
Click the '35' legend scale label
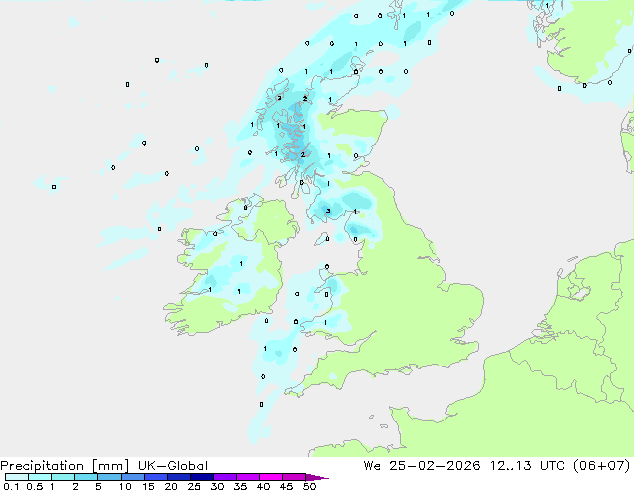[240, 486]
